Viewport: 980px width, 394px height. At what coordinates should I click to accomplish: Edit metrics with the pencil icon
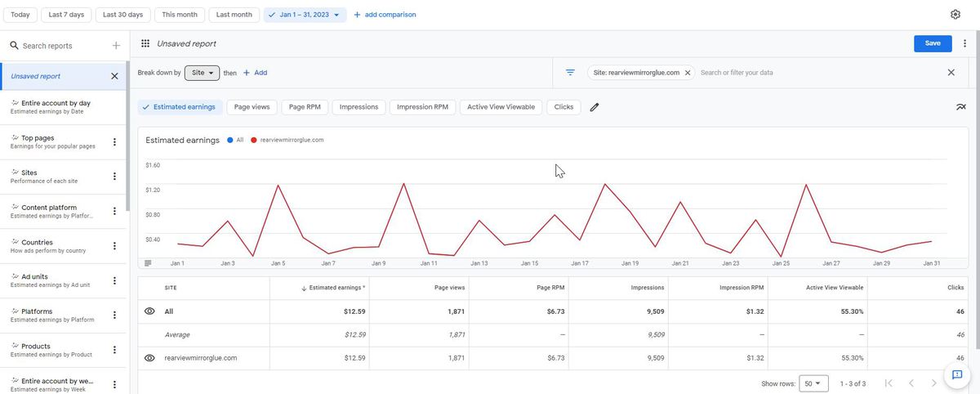pyautogui.click(x=595, y=107)
